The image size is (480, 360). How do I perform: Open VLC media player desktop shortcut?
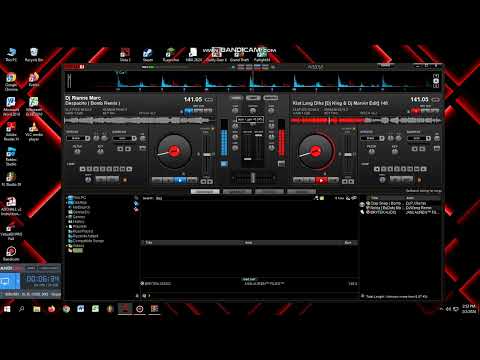click(34, 131)
